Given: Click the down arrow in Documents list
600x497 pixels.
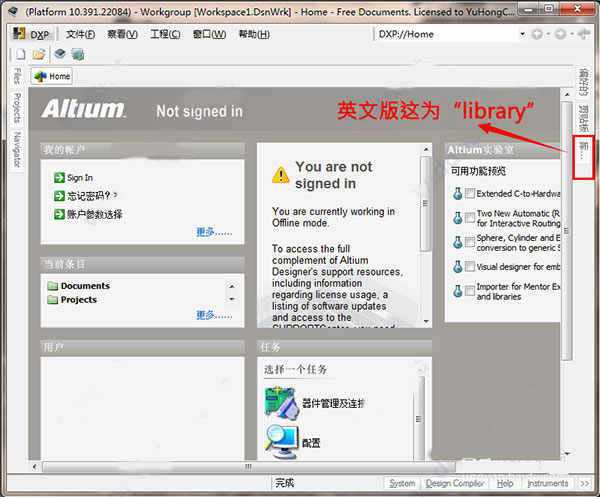Looking at the screenshot, I should [232, 299].
